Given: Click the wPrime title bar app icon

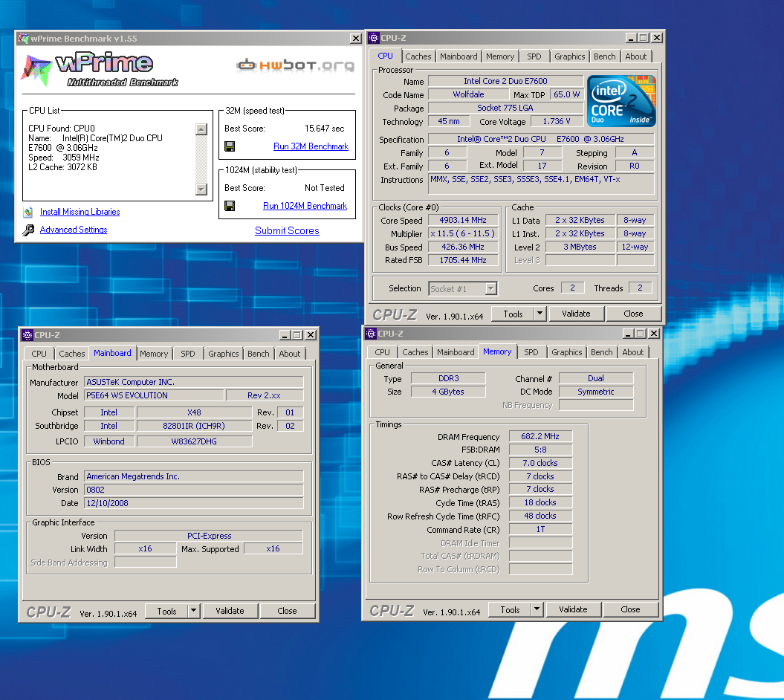Looking at the screenshot, I should point(23,39).
